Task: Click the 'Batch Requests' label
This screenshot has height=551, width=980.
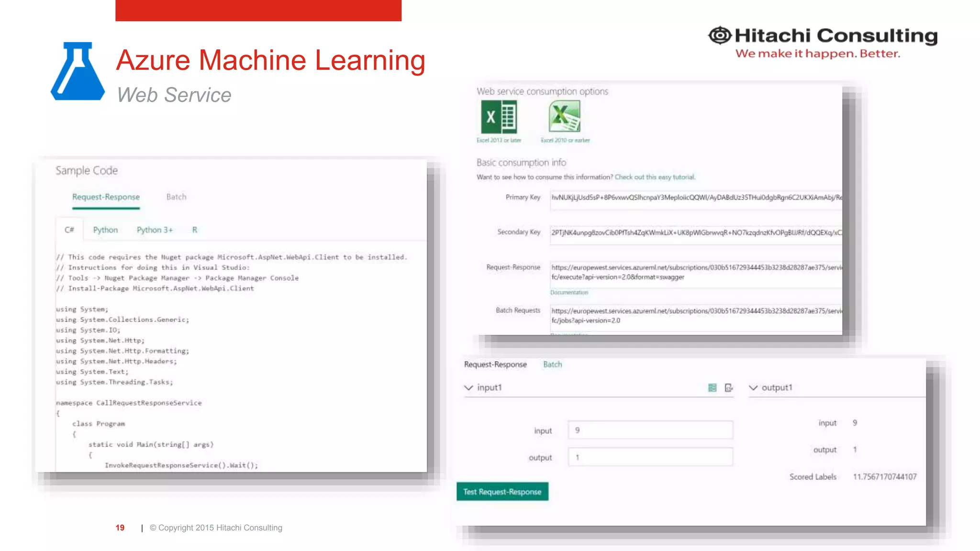Action: [518, 310]
